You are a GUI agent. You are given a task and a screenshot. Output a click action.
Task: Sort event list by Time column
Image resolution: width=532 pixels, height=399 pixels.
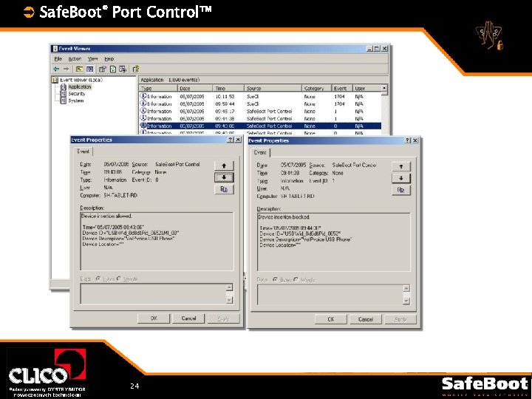coord(228,88)
